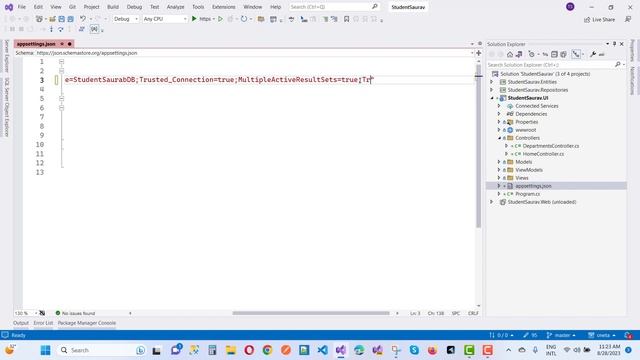Screen dimensions: 640x360
Task: Collapse the StudentSaurav.UI project node
Action: pyautogui.click(x=492, y=98)
